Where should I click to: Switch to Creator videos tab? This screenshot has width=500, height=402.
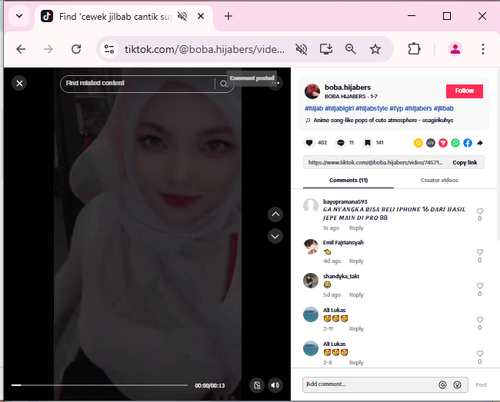tap(439, 180)
